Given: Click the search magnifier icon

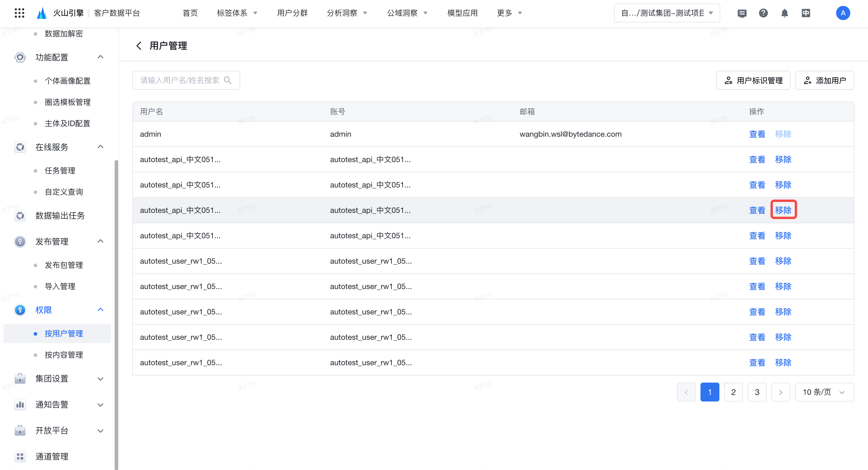Looking at the screenshot, I should [228, 80].
